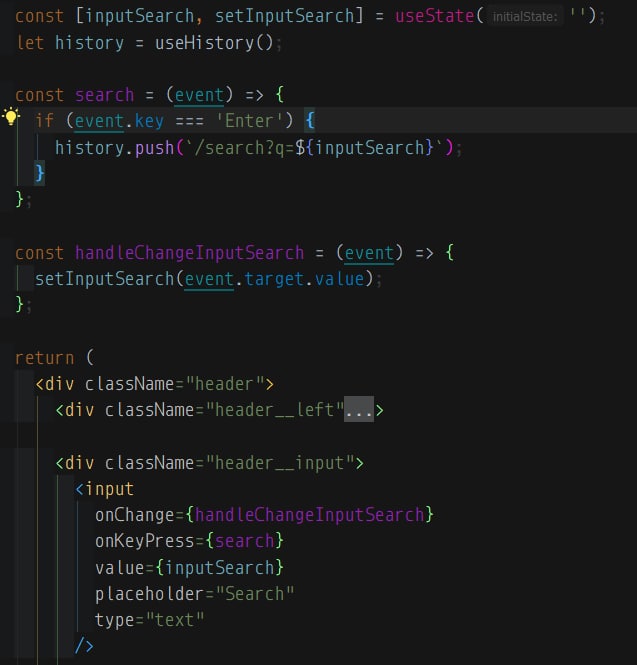Click the opening input JSX tag

pyautogui.click(x=104, y=489)
